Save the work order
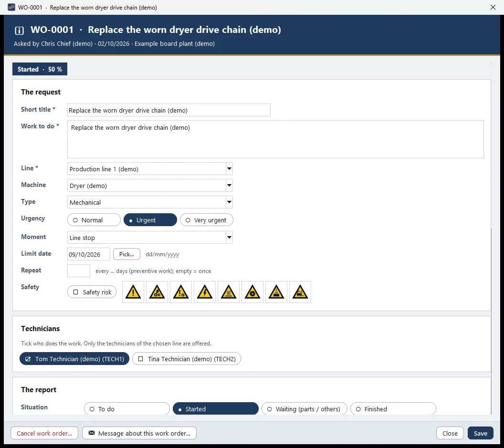Image resolution: width=504 pixels, height=448 pixels. [x=480, y=433]
